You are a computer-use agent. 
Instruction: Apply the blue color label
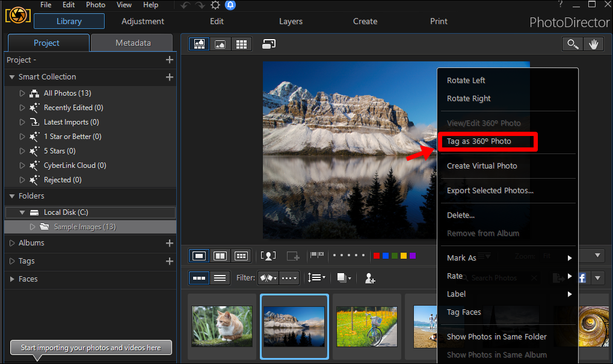pyautogui.click(x=386, y=256)
